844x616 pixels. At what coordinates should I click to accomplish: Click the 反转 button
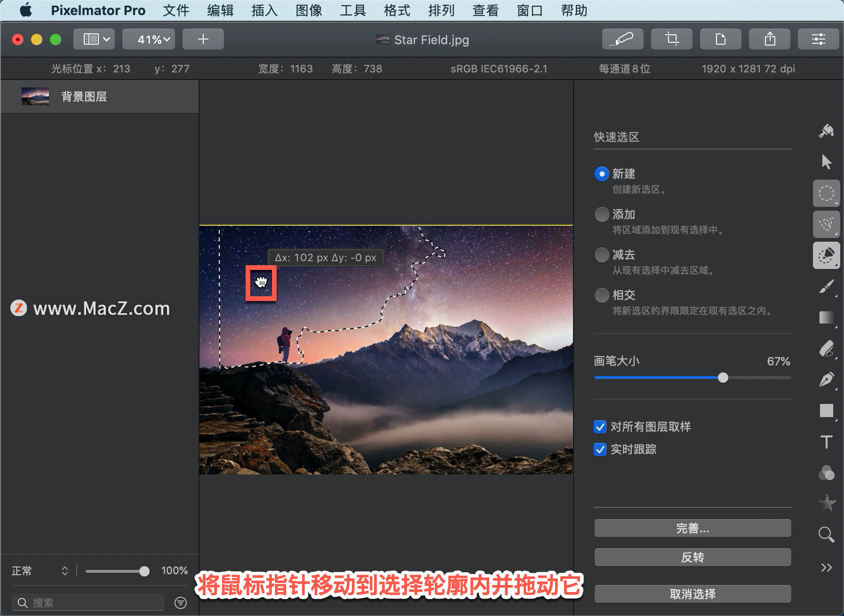(693, 557)
